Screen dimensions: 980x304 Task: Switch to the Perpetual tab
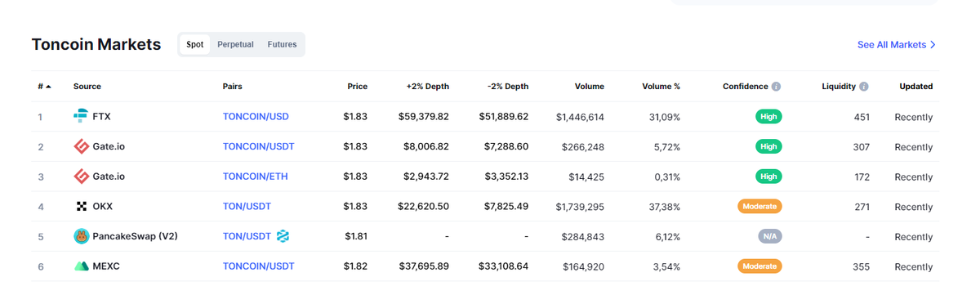click(235, 44)
